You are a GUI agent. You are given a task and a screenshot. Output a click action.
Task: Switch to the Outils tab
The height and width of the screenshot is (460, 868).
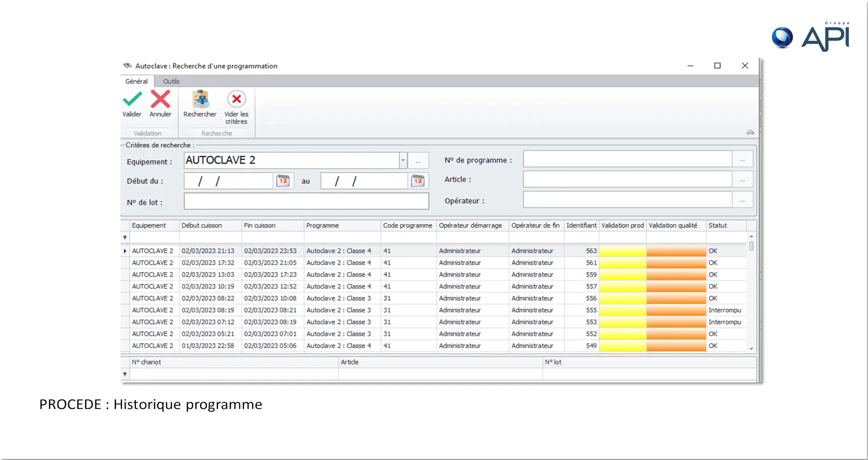pos(171,81)
